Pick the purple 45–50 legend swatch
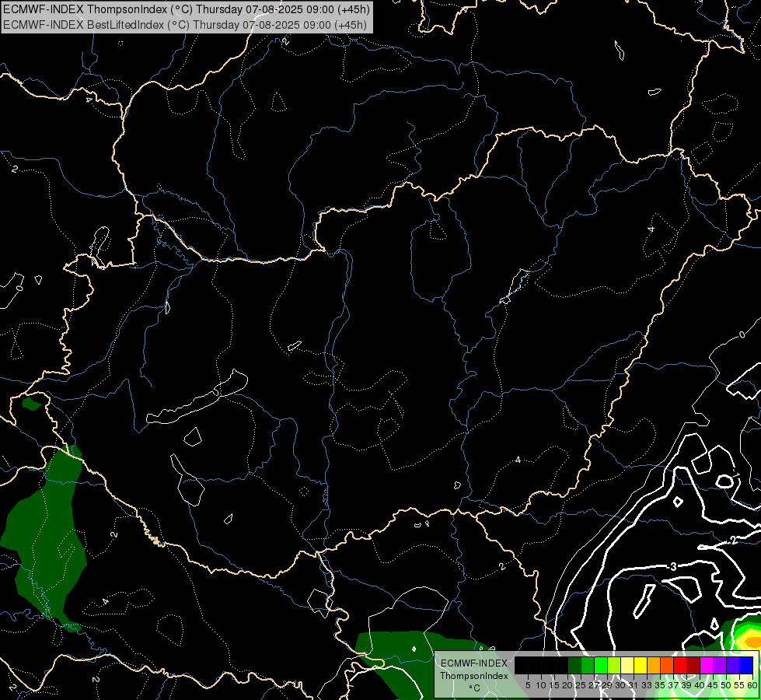The height and width of the screenshot is (700, 761). pos(720,666)
